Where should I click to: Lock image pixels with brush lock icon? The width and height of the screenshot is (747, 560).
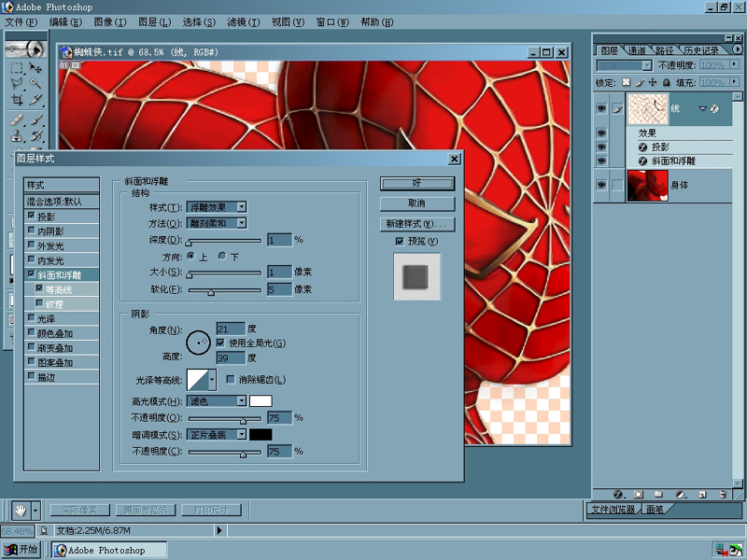coord(640,82)
